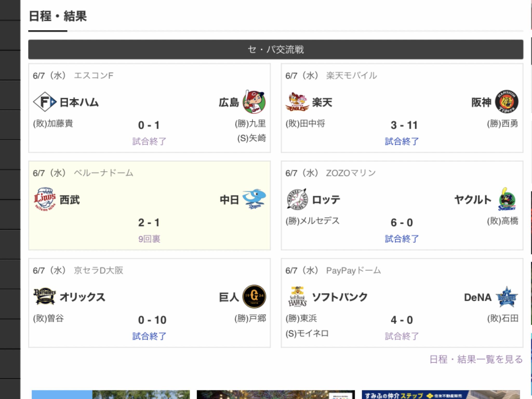Click the Lotte Marines team logo
Viewport: 532px width, 399px height.
pyautogui.click(x=297, y=199)
